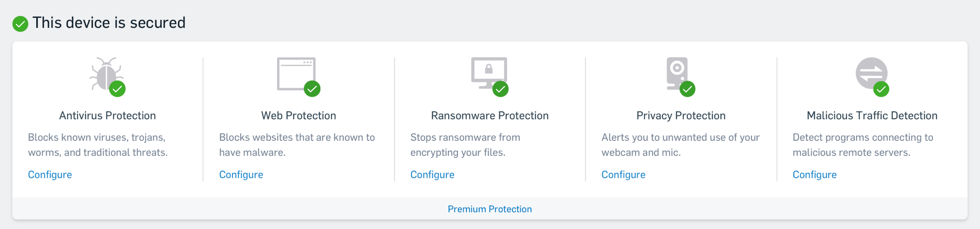This screenshot has height=229, width=980.
Task: Click the "This device is secured" heading
Action: [x=109, y=23]
